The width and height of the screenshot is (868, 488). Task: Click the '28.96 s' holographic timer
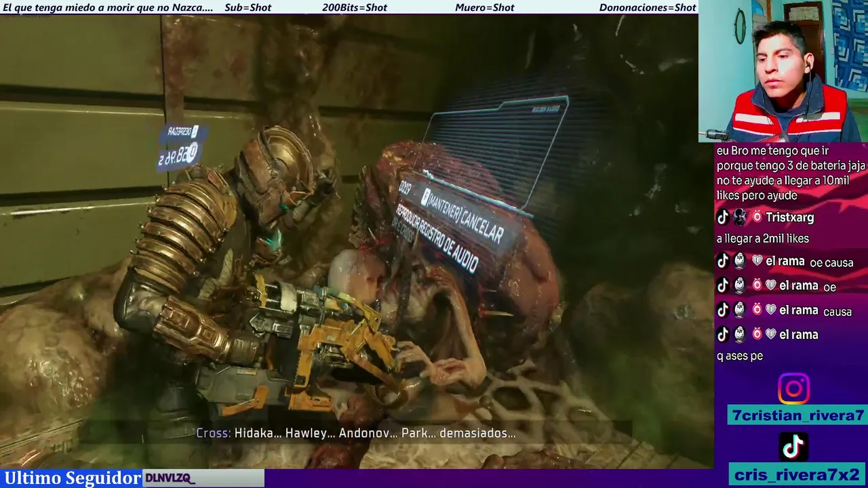click(178, 155)
